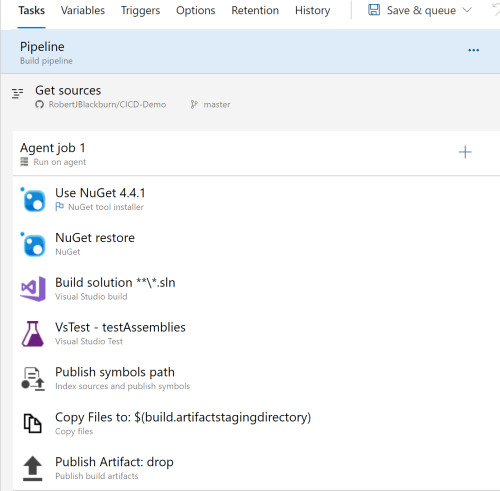Image resolution: width=500 pixels, height=491 pixels.
Task: Click the Publish Artifact upload arrow icon
Action: click(33, 468)
